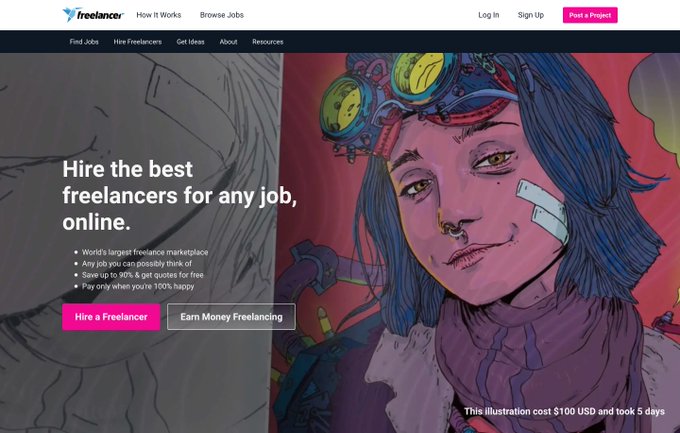Click the Earn Money Freelancing button

231,317
